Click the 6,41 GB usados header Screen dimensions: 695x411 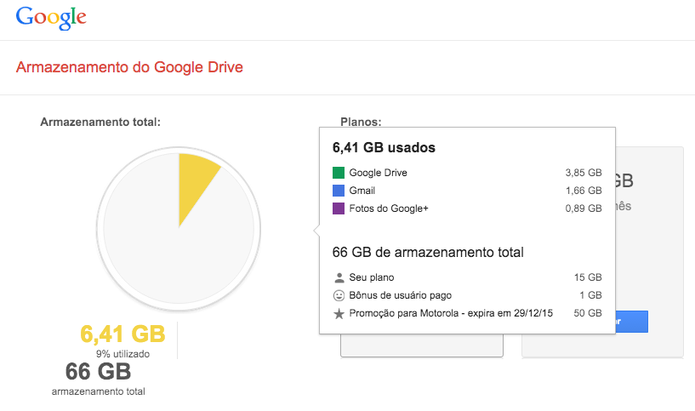tap(384, 148)
